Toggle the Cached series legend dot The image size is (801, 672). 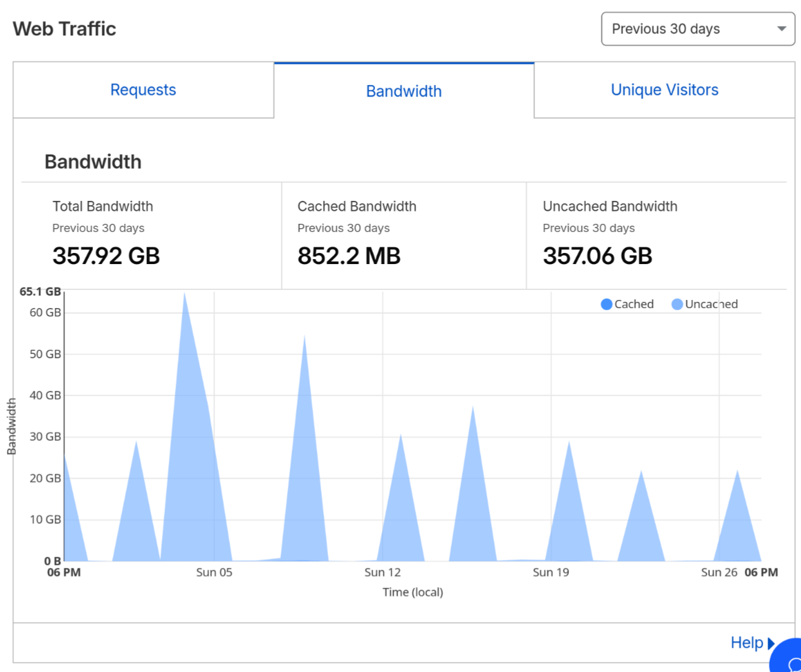[607, 304]
